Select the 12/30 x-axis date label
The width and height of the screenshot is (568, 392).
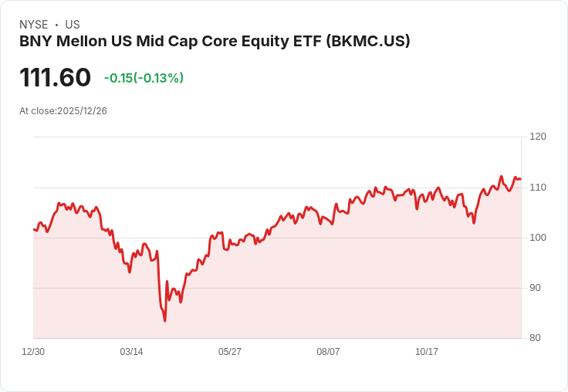click(x=33, y=351)
